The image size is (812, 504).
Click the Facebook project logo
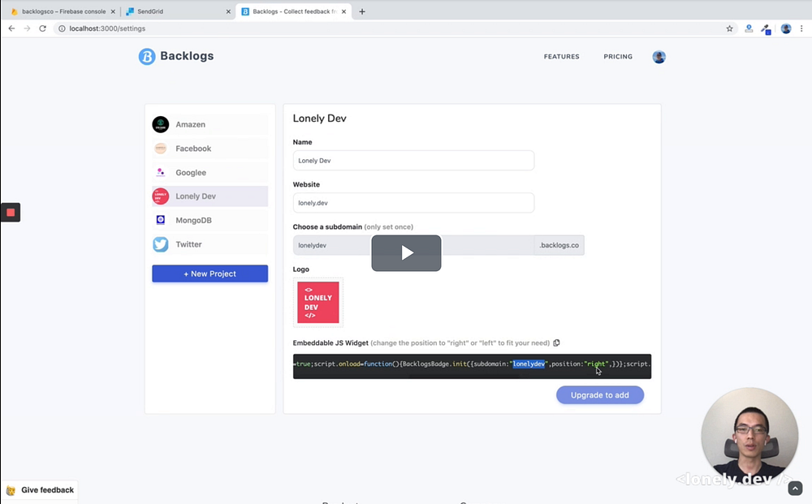tap(161, 149)
